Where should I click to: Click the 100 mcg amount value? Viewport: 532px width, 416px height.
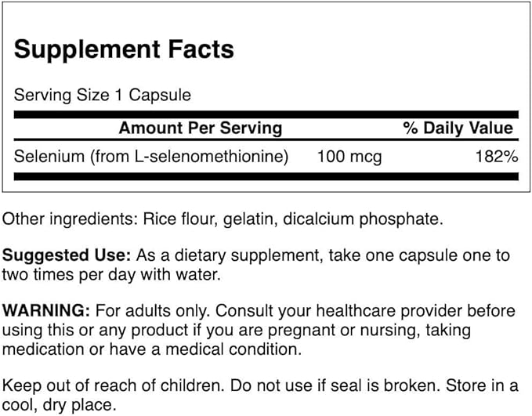[x=349, y=156]
